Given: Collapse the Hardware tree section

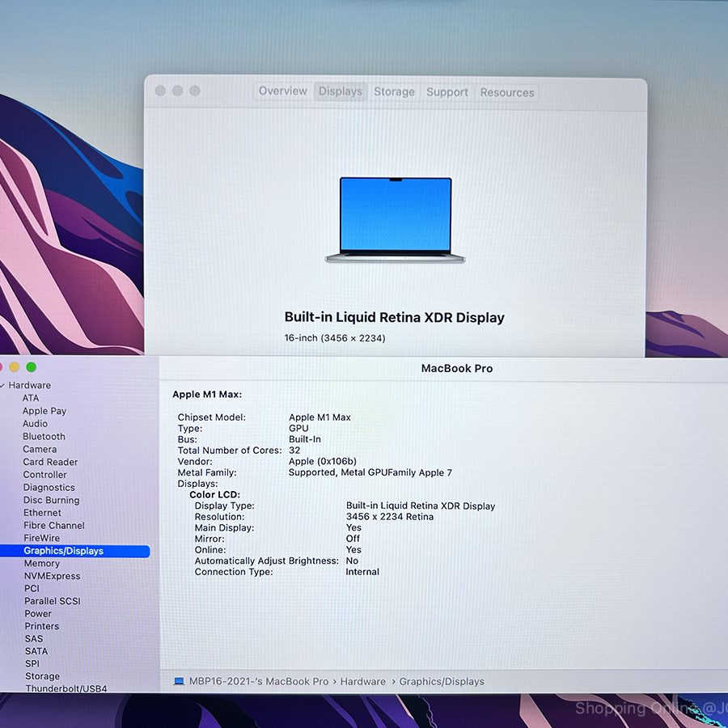Looking at the screenshot, I should [2, 385].
